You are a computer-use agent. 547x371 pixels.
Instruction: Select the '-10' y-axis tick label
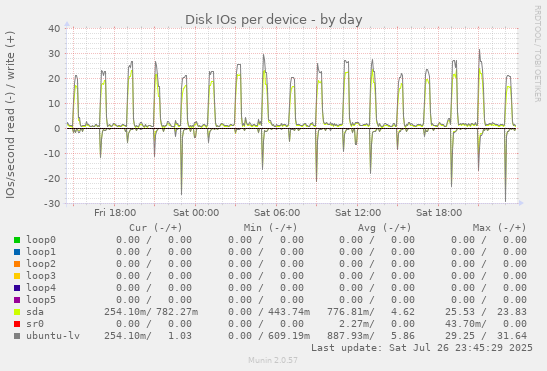tap(52, 154)
